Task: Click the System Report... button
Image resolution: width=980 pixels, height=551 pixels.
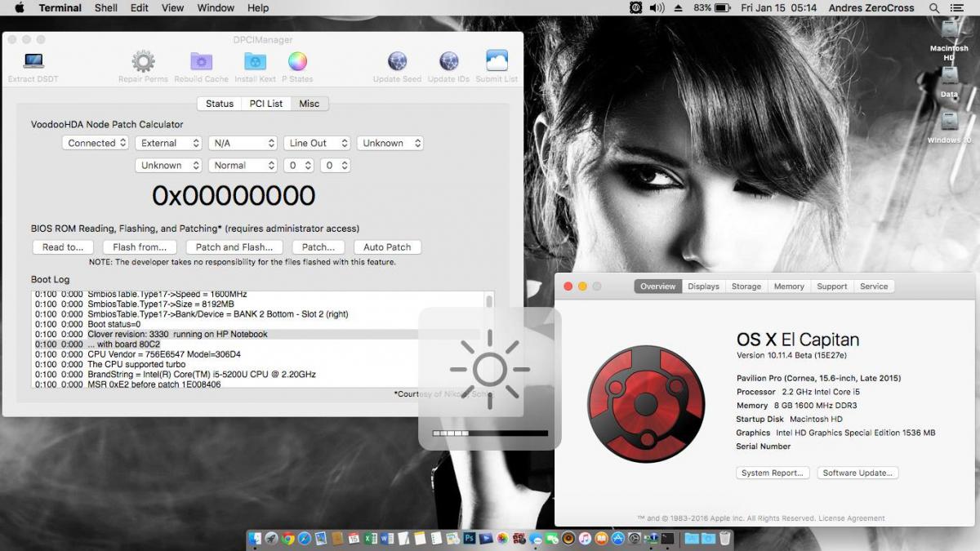Action: point(773,473)
